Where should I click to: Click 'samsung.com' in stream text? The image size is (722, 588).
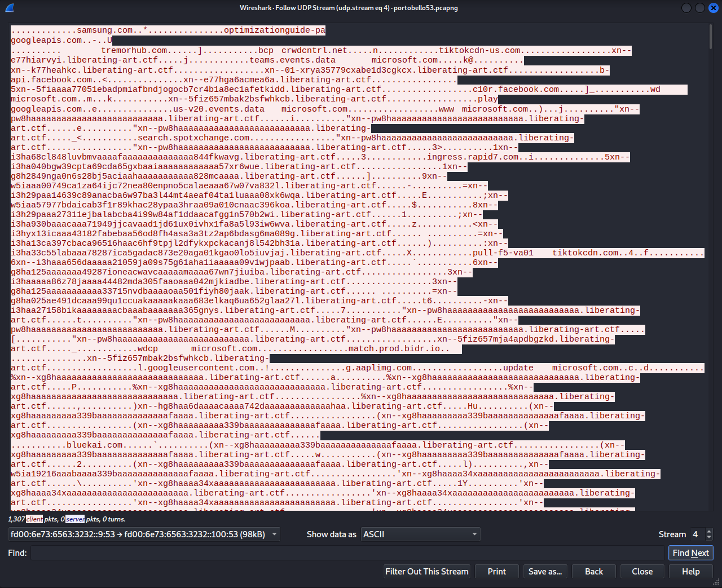[105, 30]
